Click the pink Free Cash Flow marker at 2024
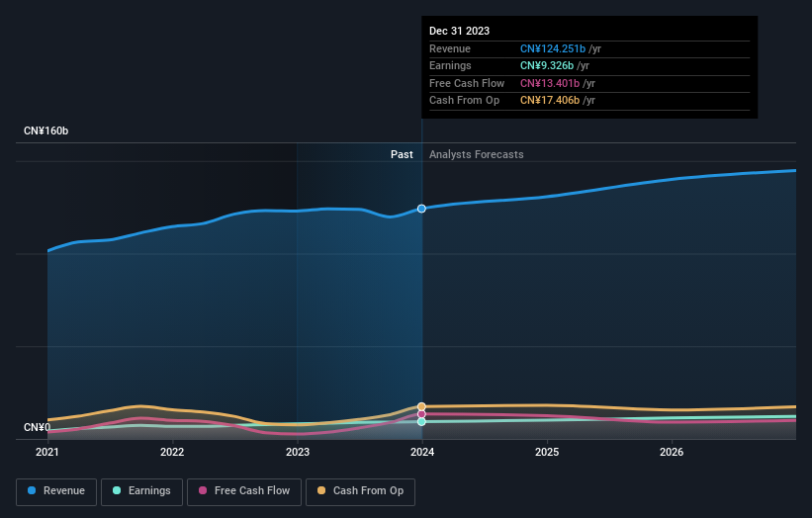Image resolution: width=812 pixels, height=518 pixels. coord(421,414)
